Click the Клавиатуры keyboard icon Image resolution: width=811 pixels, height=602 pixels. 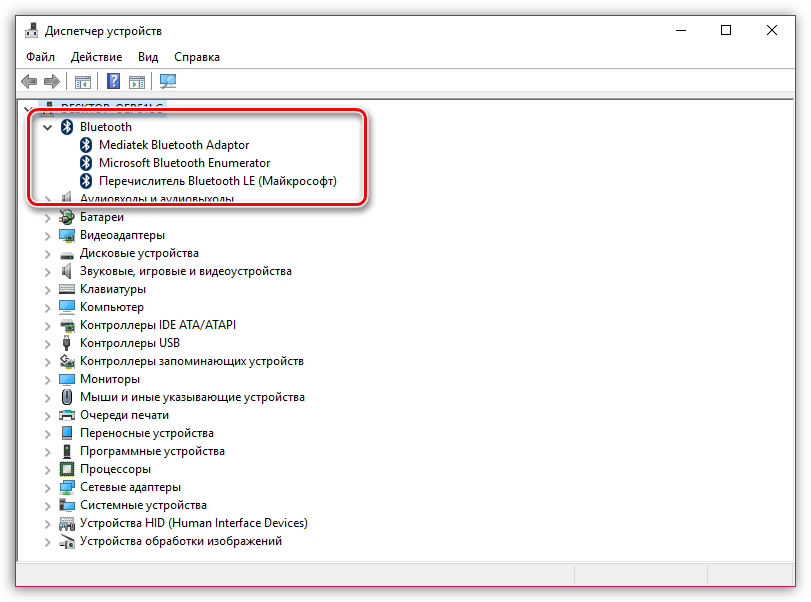point(67,289)
